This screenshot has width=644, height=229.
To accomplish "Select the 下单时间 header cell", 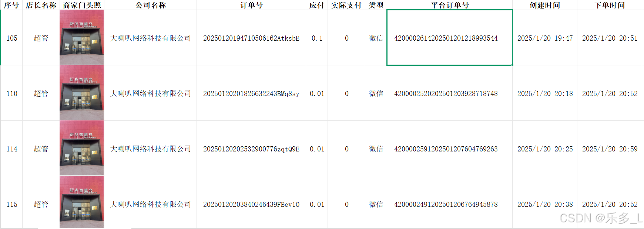I will tap(610, 5).
